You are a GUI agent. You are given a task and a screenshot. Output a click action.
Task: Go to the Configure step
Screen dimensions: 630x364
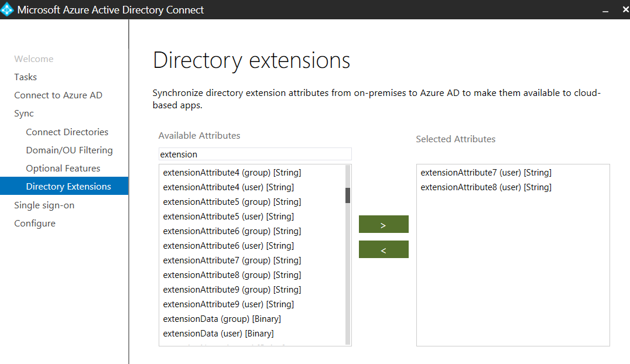(x=35, y=223)
